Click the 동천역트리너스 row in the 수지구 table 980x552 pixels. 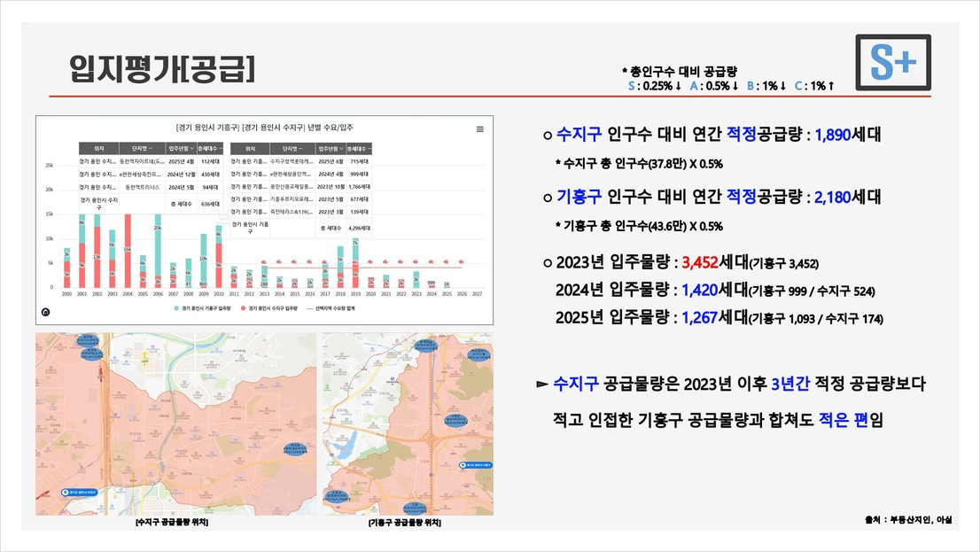(150, 187)
